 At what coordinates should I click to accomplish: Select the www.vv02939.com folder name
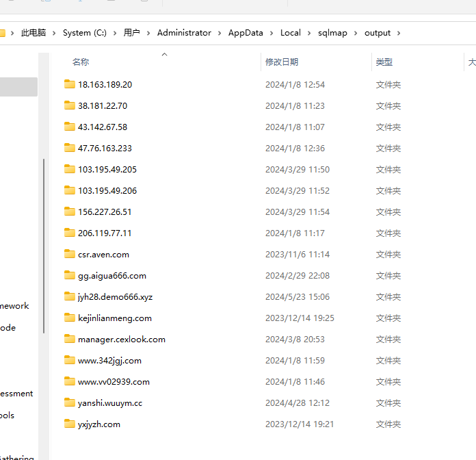tap(114, 382)
